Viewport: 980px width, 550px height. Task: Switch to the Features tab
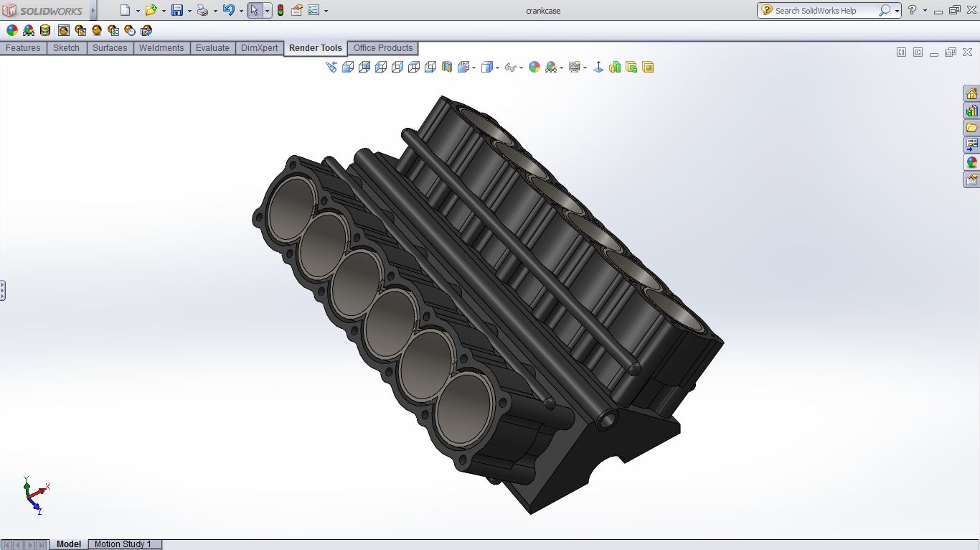23,48
